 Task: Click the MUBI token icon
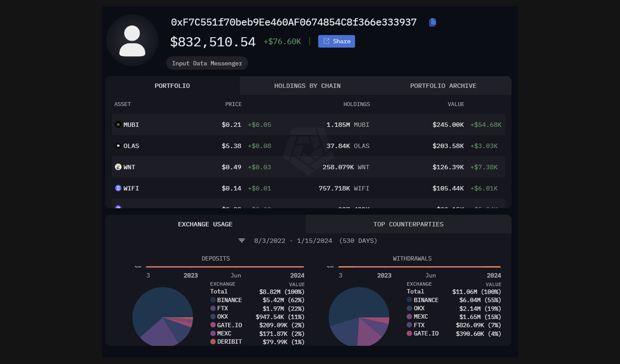(118, 125)
